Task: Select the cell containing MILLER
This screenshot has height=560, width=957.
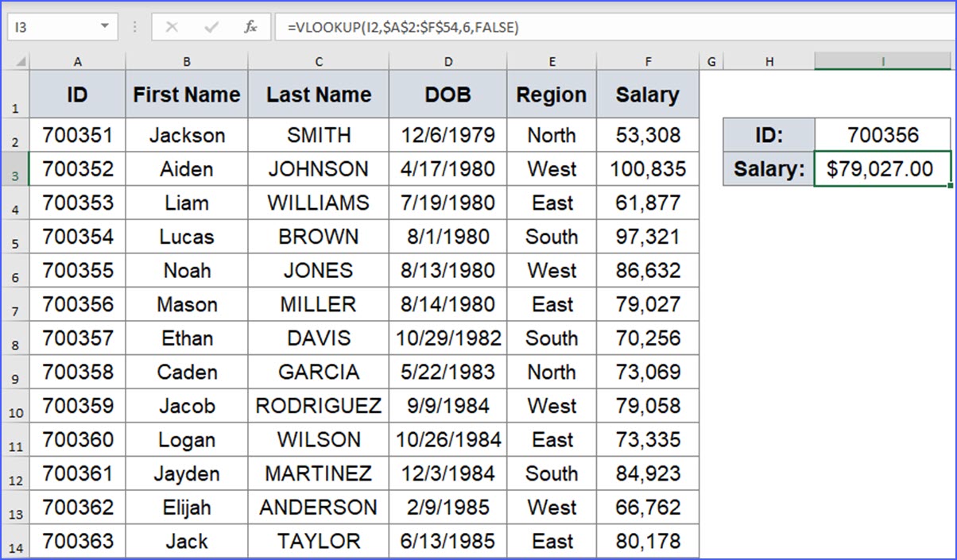Action: tap(318, 304)
